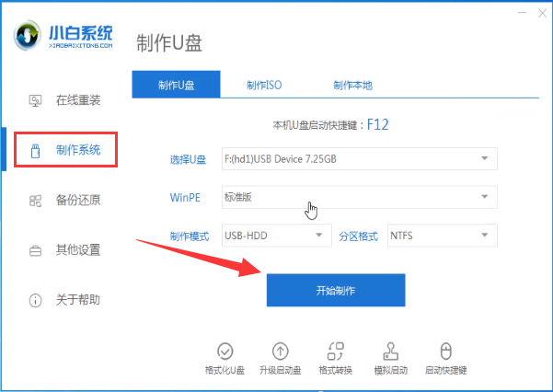Open 关于帮助 info icon
This screenshot has height=392, width=553.
click(x=35, y=301)
